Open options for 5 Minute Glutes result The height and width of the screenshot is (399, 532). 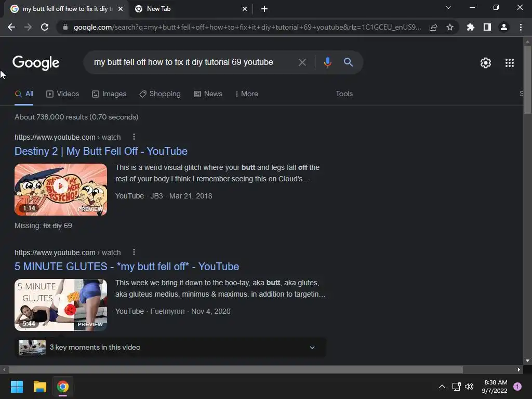[x=134, y=252]
